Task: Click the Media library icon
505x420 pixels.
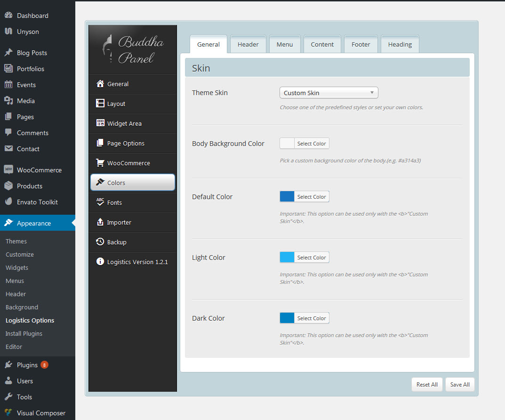Action: tap(8, 100)
